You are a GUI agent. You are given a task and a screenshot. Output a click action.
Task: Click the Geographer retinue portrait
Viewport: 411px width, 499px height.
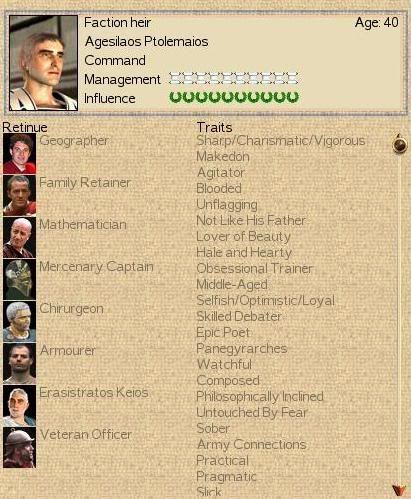point(19,153)
